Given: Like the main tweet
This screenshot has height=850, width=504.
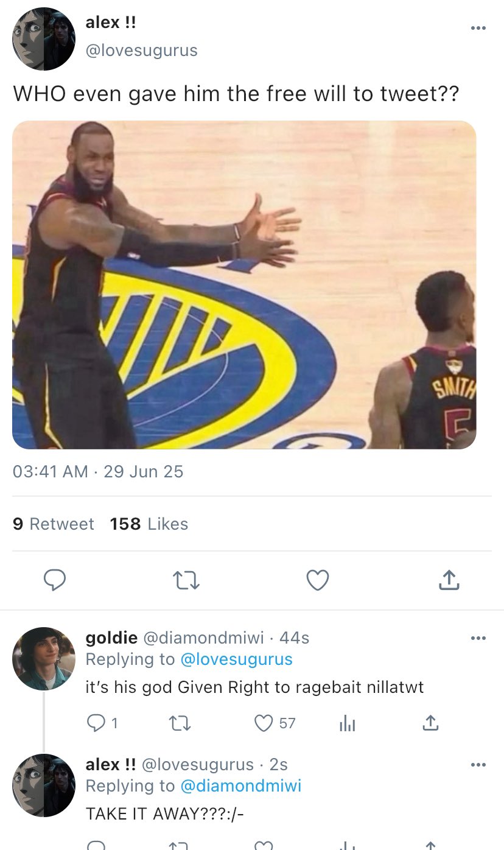Looking at the screenshot, I should click(x=317, y=580).
